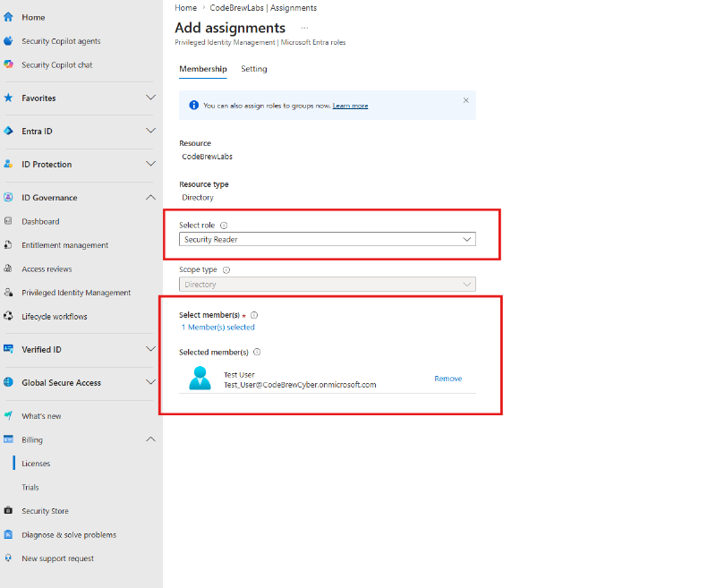This screenshot has width=716, height=588.
Task: Click the Learn more link
Action: [350, 106]
